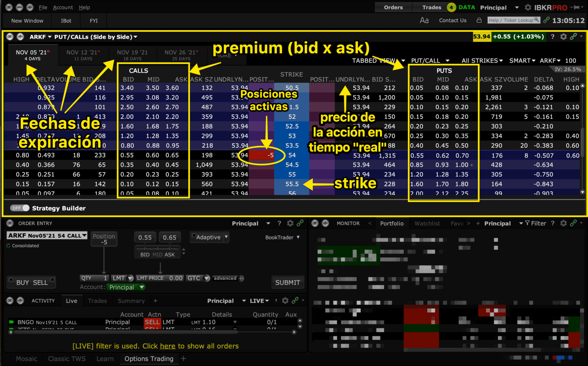Select BUY in the order entry panel
588x366 pixels.
[x=23, y=282]
